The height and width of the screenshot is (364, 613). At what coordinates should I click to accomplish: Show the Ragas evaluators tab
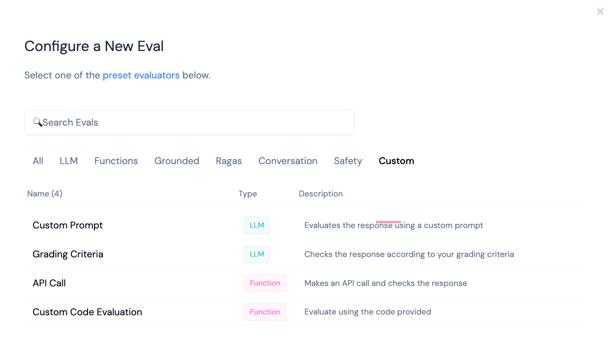tap(229, 161)
